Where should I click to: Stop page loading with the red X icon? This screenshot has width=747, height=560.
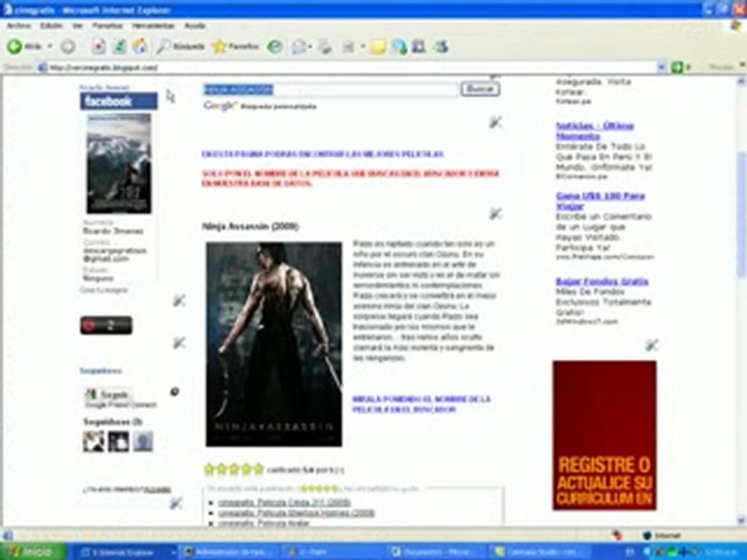click(99, 46)
